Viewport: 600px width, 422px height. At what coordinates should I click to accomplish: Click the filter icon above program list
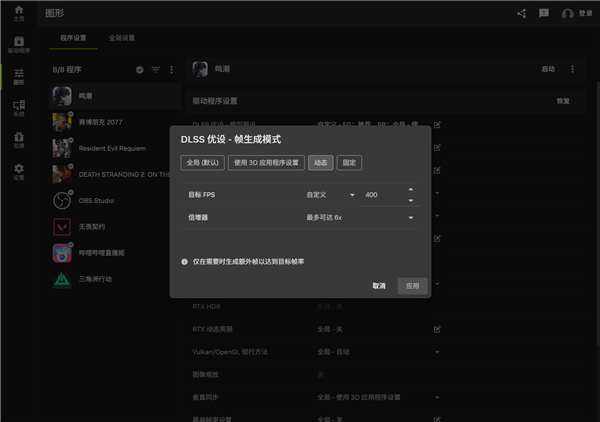click(156, 70)
